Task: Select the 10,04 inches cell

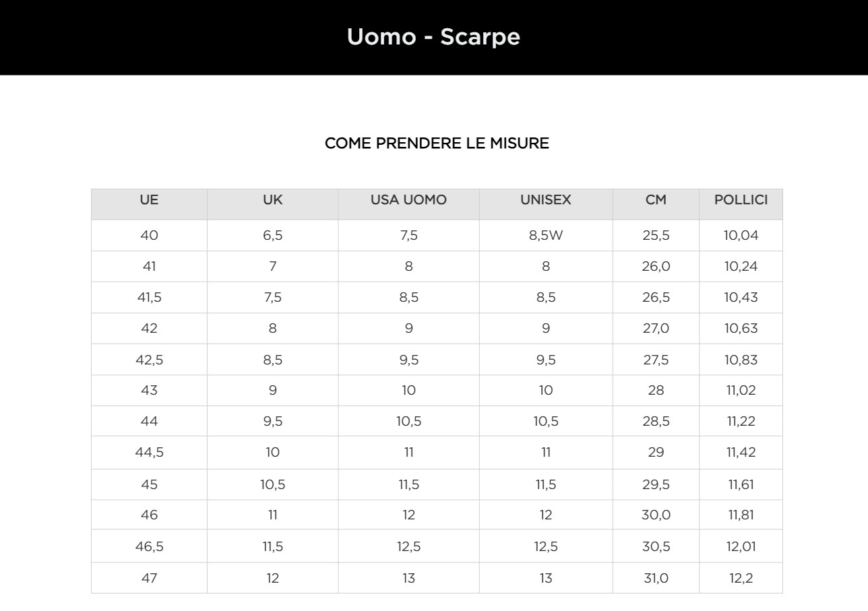Action: pos(741,235)
